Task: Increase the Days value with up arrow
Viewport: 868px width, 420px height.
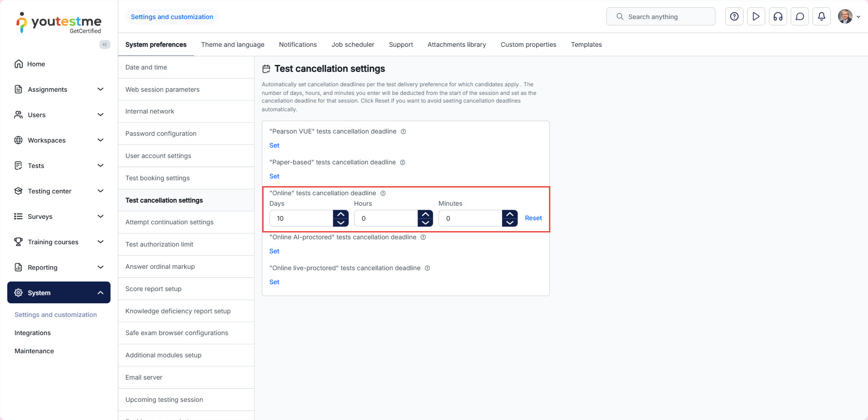Action: (x=341, y=214)
